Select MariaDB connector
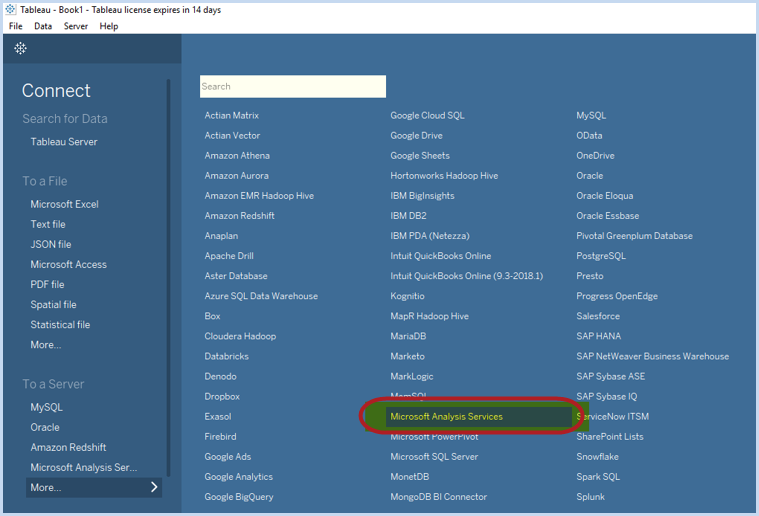759x516 pixels. pyautogui.click(x=408, y=336)
